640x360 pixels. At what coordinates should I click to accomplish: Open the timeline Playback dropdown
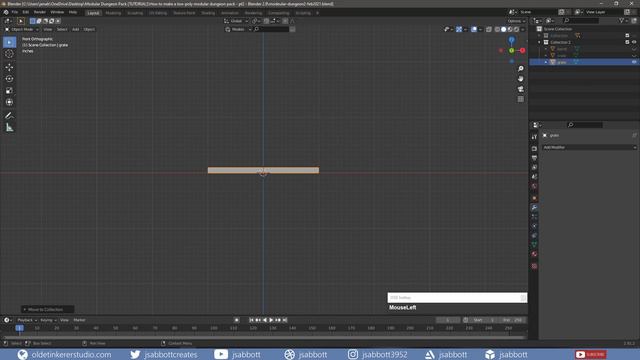click(x=27, y=320)
